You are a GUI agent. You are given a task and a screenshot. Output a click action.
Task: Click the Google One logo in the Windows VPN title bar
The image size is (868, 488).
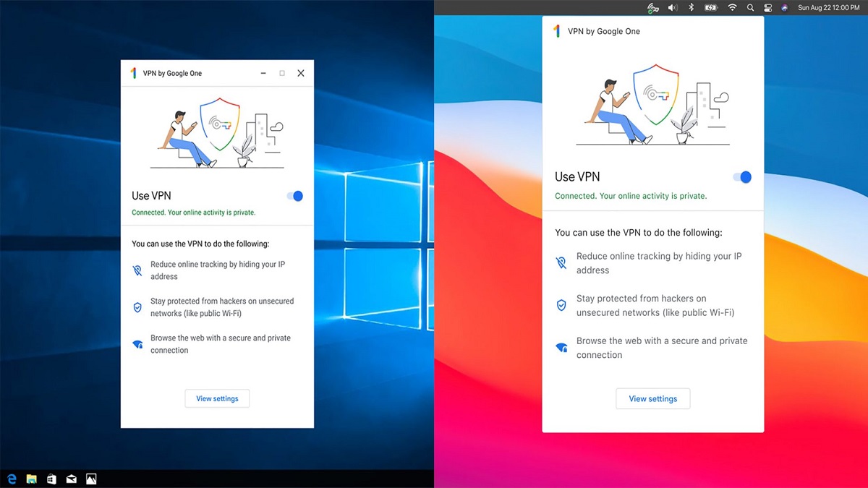point(133,73)
